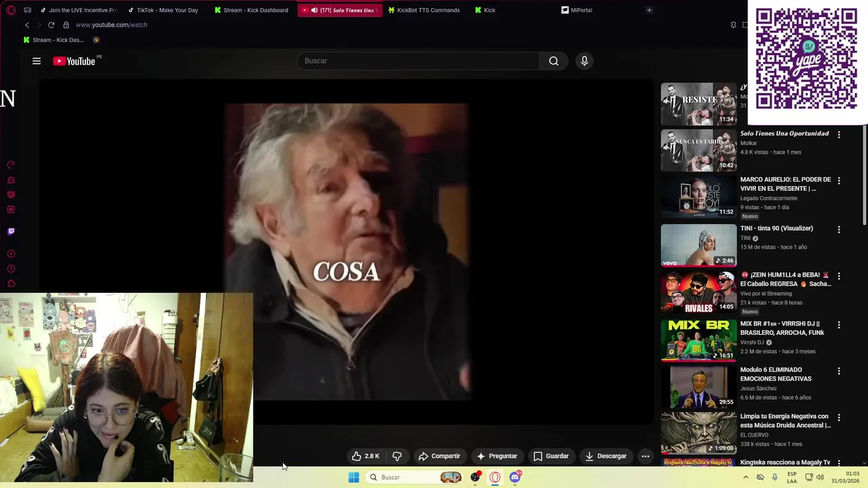Screen dimensions: 868x488
Task: Open the YouTube hamburger guide menu
Action: pyautogui.click(x=37, y=61)
